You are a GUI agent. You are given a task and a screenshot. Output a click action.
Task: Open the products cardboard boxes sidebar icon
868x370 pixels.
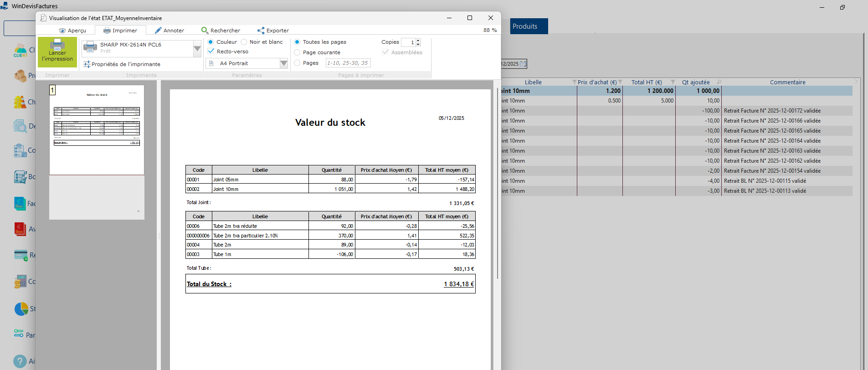[20, 75]
